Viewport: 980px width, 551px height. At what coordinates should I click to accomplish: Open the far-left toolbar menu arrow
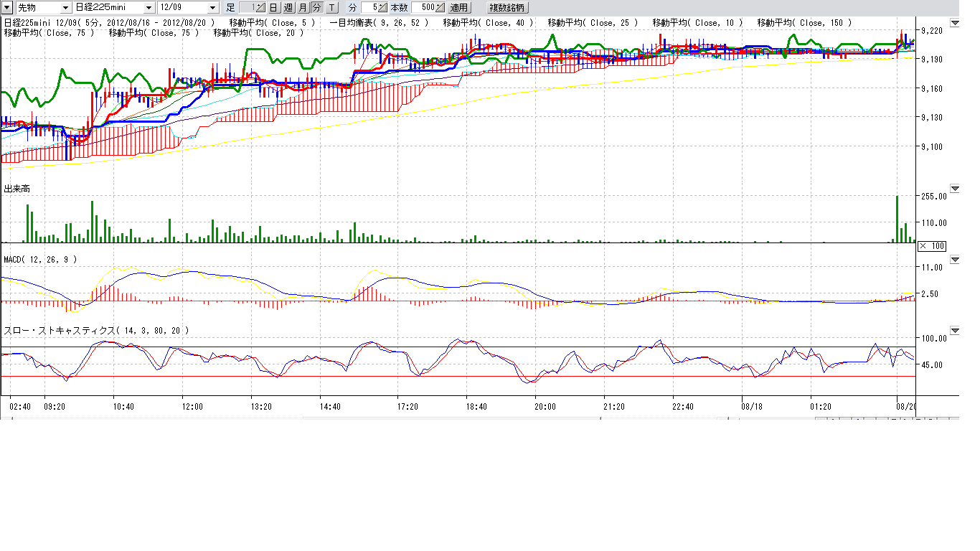tap(6, 7)
